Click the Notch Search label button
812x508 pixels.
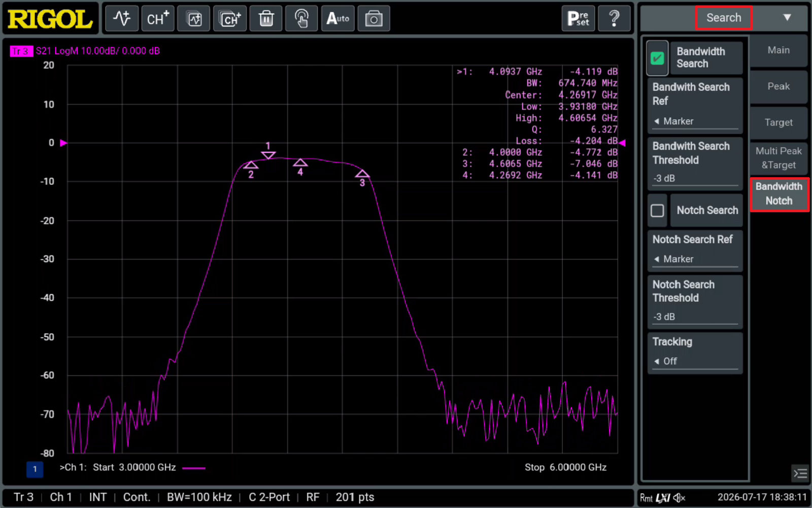[x=706, y=210]
